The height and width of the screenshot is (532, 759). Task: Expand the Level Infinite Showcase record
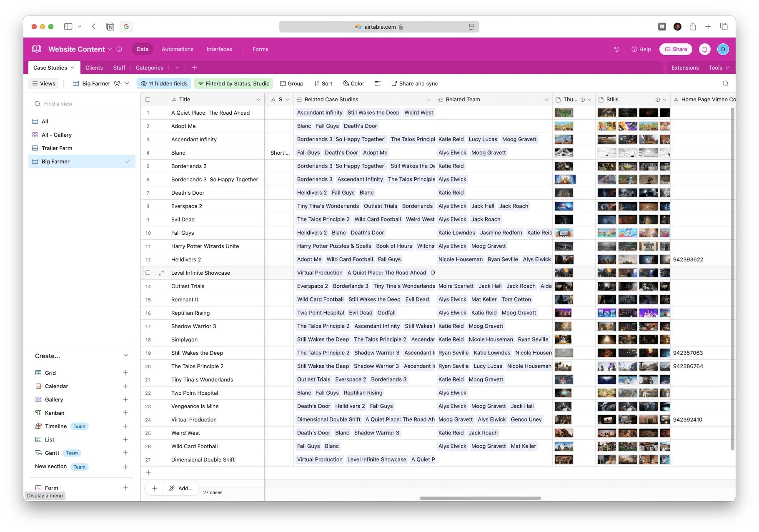(x=161, y=273)
